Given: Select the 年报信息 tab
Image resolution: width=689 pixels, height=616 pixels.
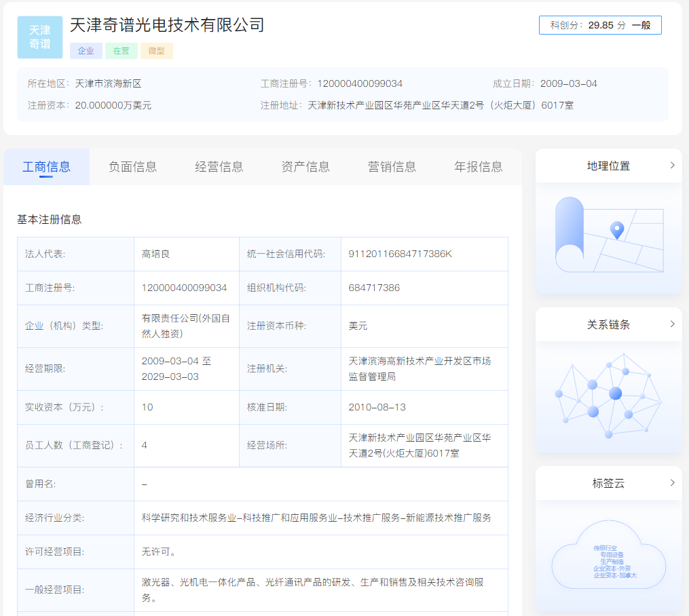Looking at the screenshot, I should (x=478, y=167).
